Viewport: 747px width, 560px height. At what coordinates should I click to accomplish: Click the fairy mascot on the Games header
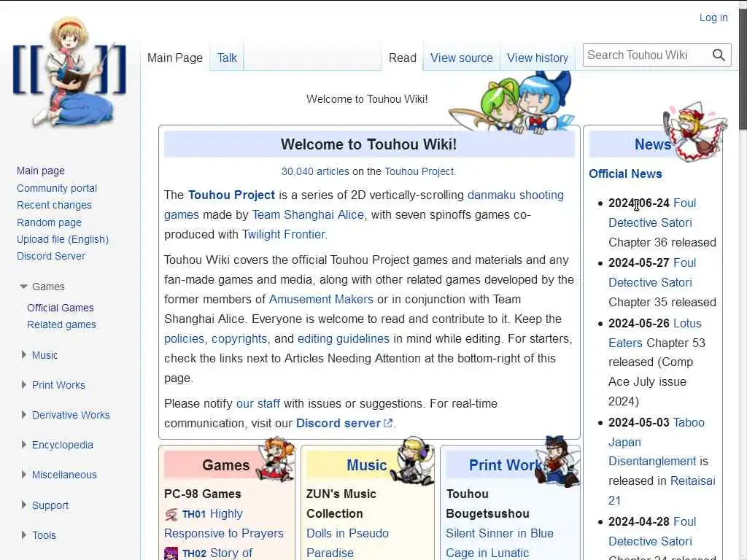pyautogui.click(x=275, y=459)
